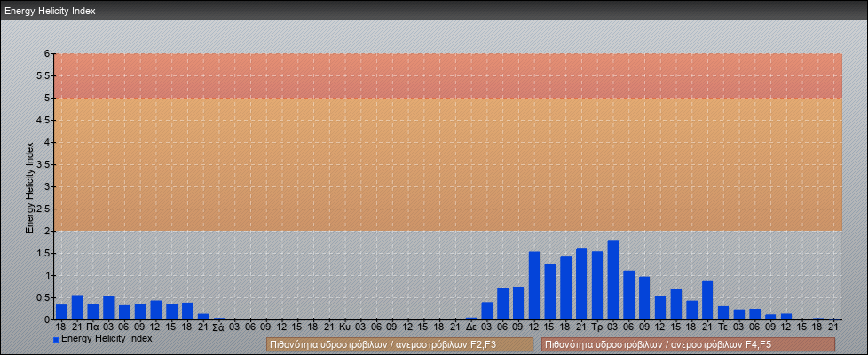
Task: Click the Energy Helicity Index window title
Action: (x=50, y=11)
